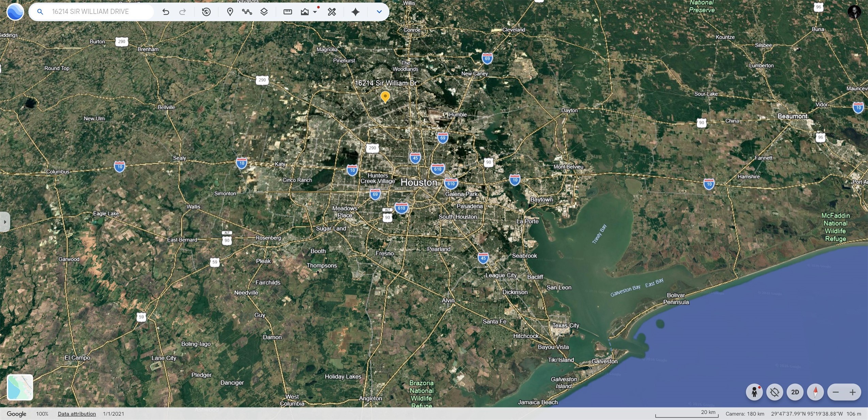Click the El Campo label

point(77,358)
